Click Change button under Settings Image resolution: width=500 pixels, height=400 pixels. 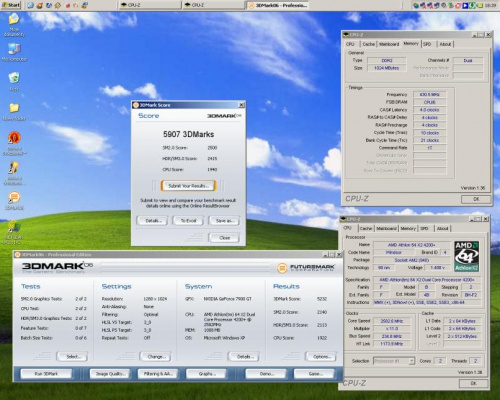click(156, 357)
